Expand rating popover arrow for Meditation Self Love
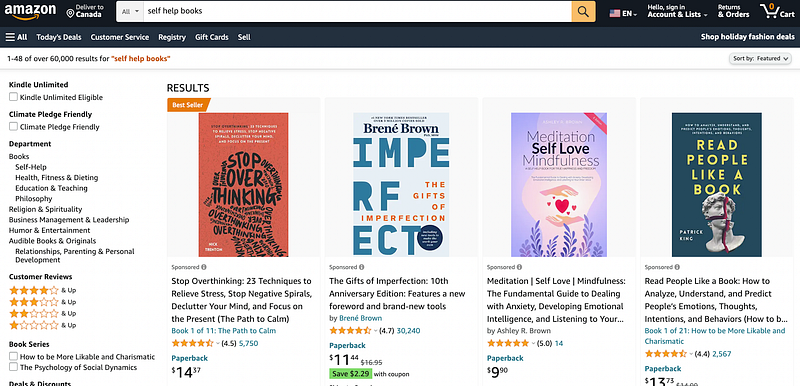 pyautogui.click(x=533, y=344)
